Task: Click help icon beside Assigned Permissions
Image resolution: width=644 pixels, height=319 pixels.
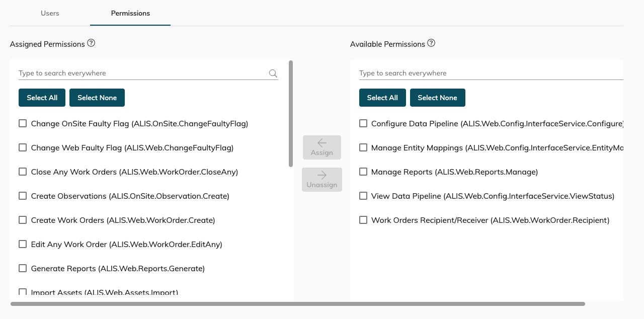Action: pos(91,43)
